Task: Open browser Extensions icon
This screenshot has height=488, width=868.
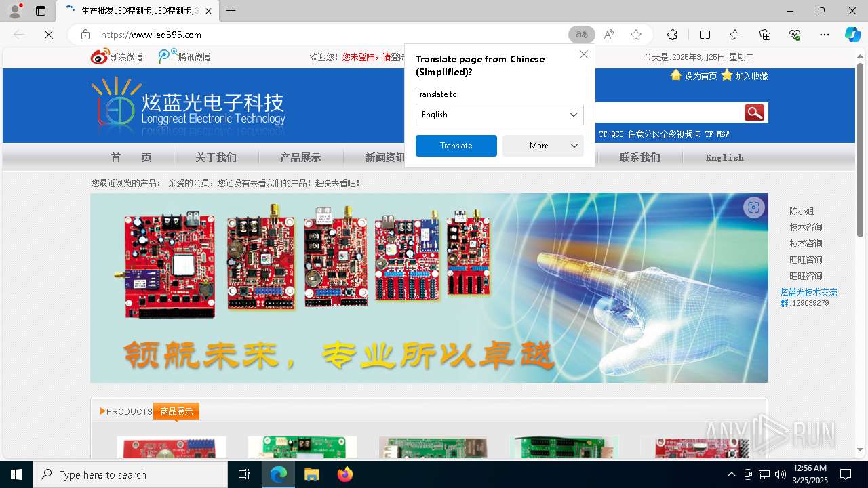Action: [x=672, y=35]
